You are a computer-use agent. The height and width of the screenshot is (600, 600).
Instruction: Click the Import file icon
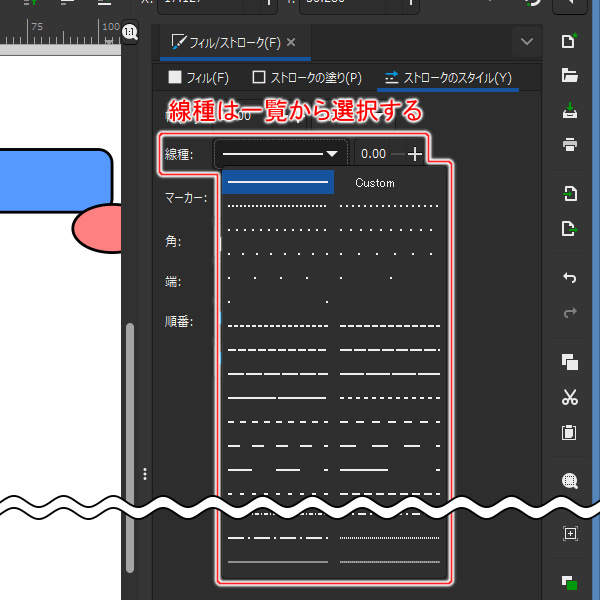570,194
